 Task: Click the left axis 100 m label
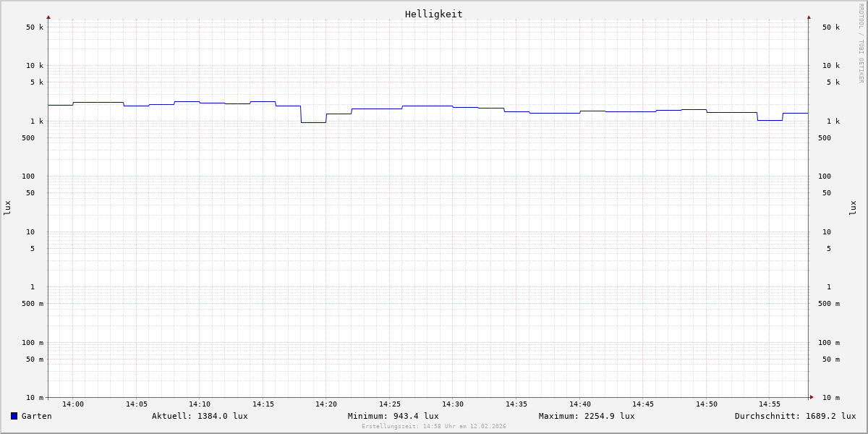33,343
